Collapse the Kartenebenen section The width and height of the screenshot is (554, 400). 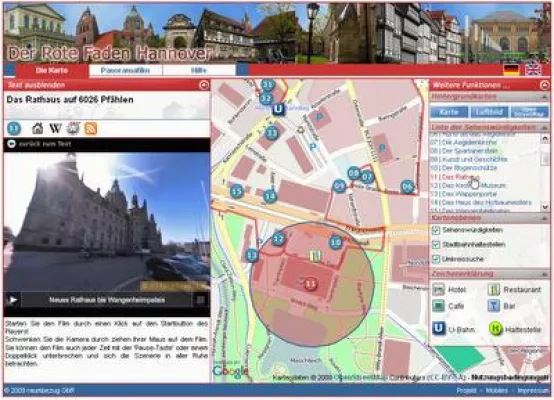544,218
